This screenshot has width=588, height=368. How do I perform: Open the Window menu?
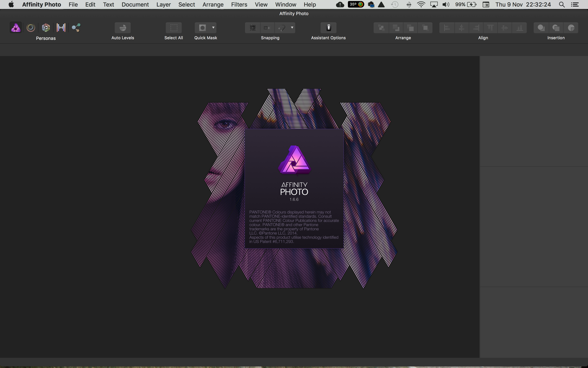[286, 4]
